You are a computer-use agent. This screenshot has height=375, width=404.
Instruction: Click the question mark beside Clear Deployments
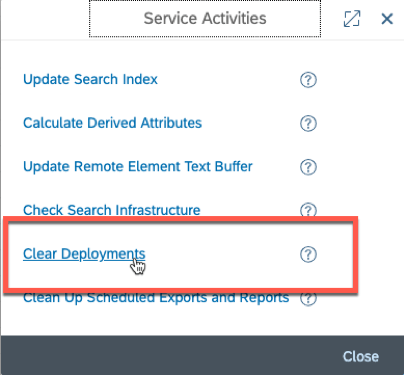(308, 255)
